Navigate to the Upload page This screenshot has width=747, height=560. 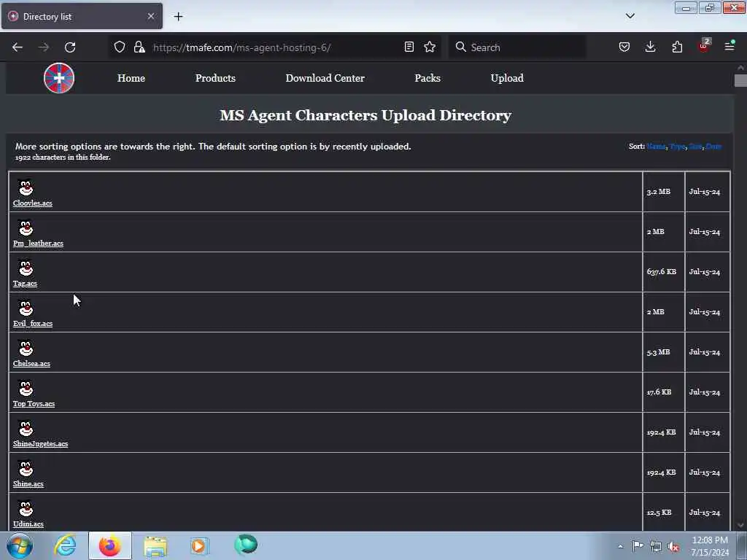(507, 78)
